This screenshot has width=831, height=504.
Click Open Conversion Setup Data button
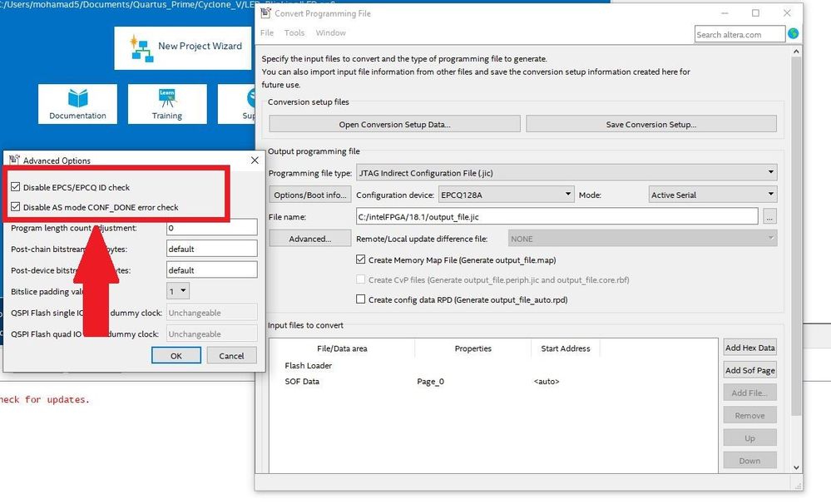click(394, 124)
